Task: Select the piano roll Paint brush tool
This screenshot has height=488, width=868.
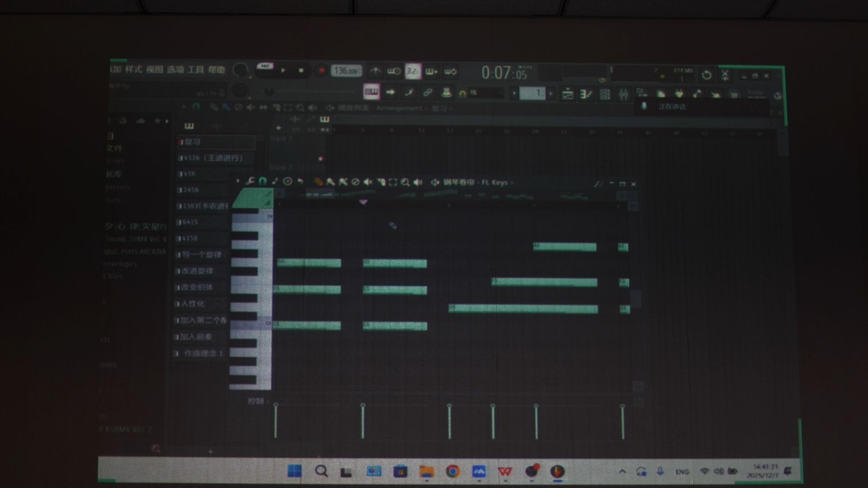Action: coord(331,182)
